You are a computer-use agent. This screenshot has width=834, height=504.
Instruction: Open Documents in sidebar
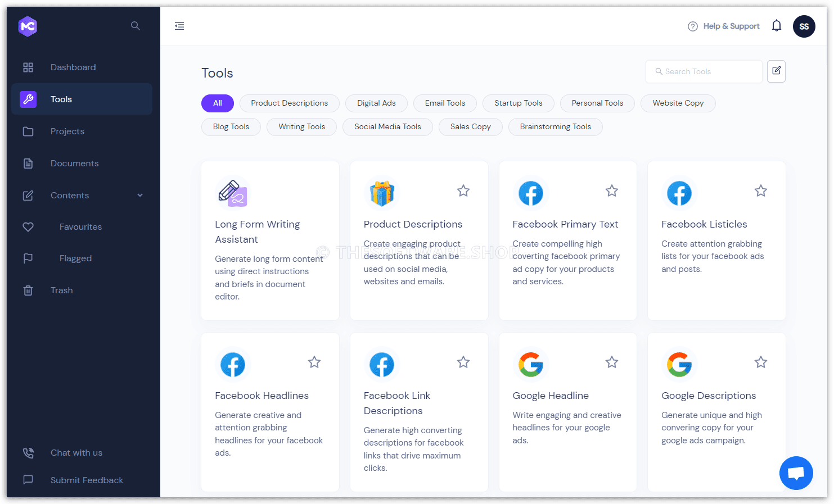pyautogui.click(x=75, y=164)
